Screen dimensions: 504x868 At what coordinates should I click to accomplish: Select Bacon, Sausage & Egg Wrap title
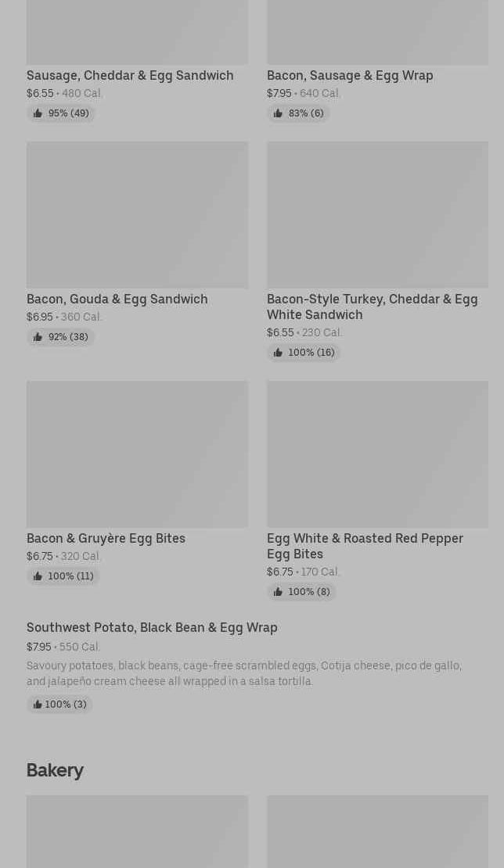coord(350,75)
